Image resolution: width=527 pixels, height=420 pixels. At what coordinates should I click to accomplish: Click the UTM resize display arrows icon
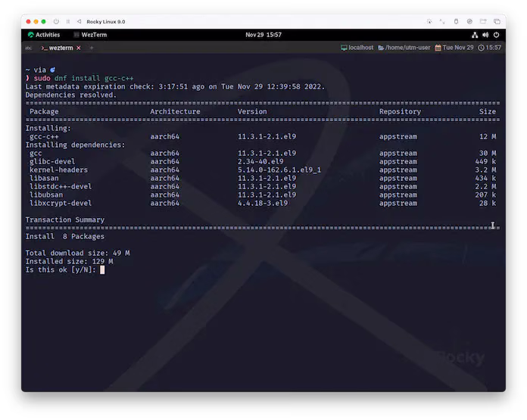coord(442,21)
